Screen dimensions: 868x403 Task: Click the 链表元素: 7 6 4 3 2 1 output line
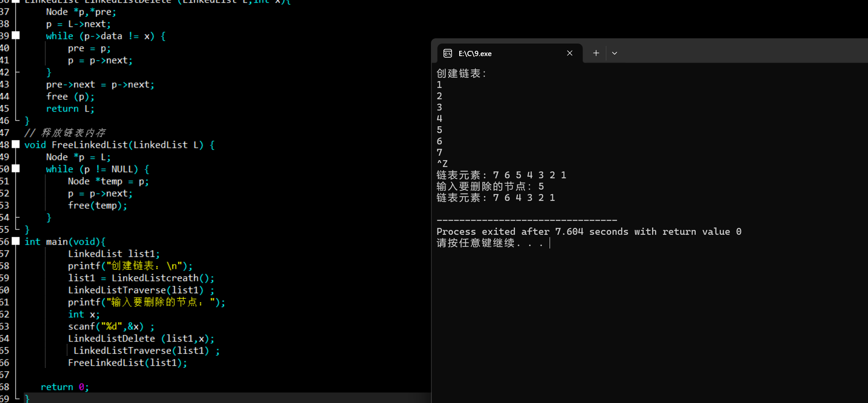click(496, 198)
